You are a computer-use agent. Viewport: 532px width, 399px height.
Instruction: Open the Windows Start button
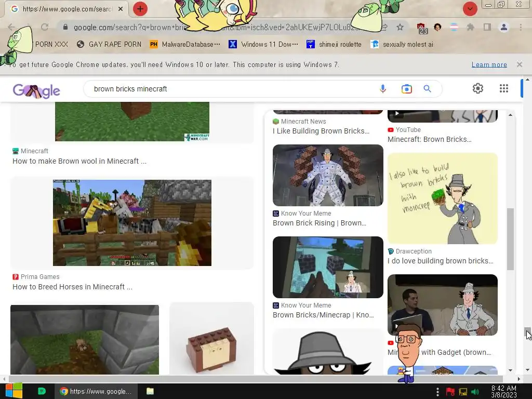(x=14, y=391)
